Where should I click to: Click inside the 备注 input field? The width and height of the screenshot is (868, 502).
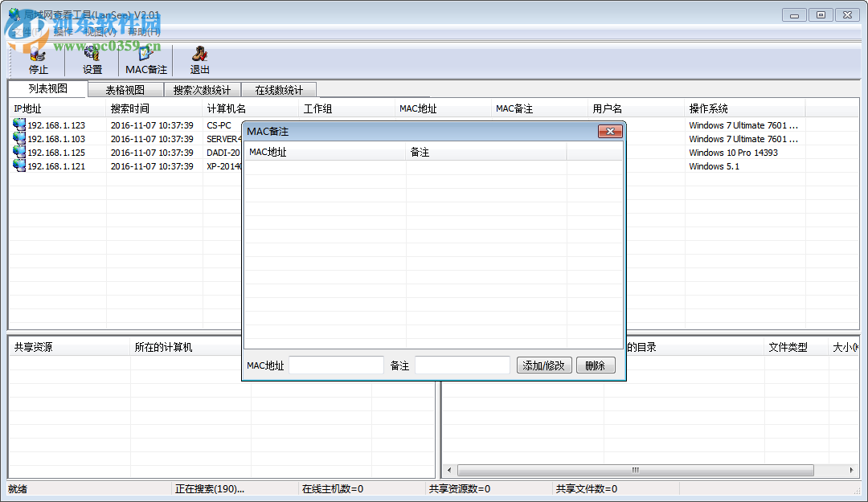(461, 365)
